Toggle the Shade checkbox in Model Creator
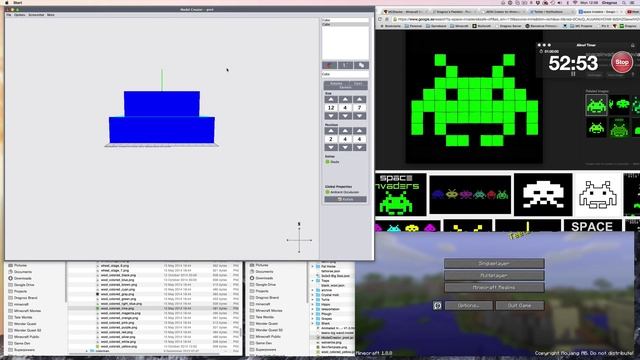640x360 pixels. tap(327, 162)
